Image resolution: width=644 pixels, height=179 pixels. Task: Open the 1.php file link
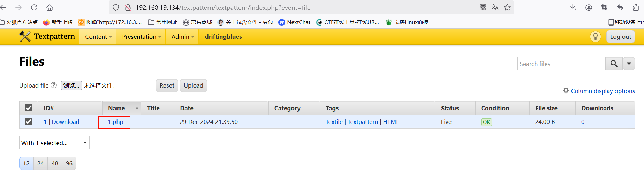(115, 122)
